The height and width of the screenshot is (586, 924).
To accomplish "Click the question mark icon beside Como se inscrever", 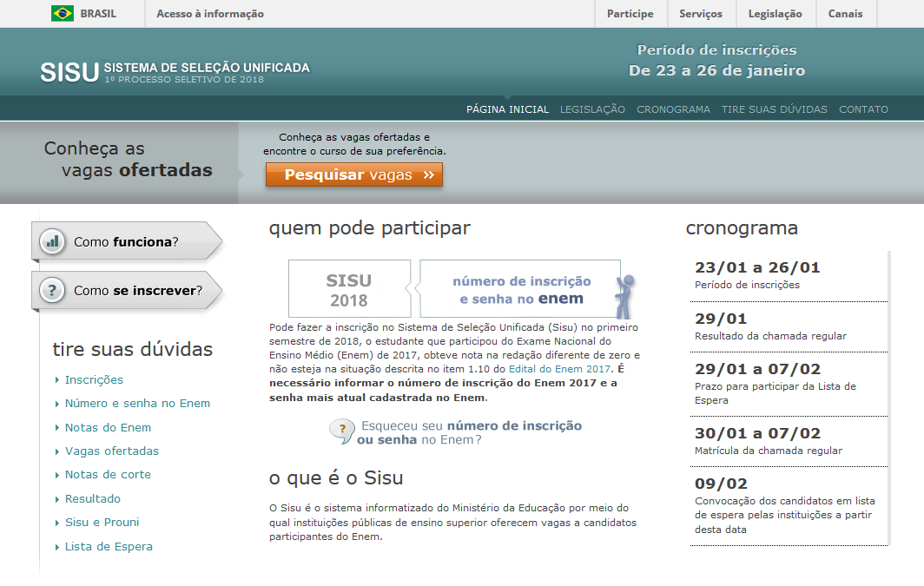I will 54,291.
